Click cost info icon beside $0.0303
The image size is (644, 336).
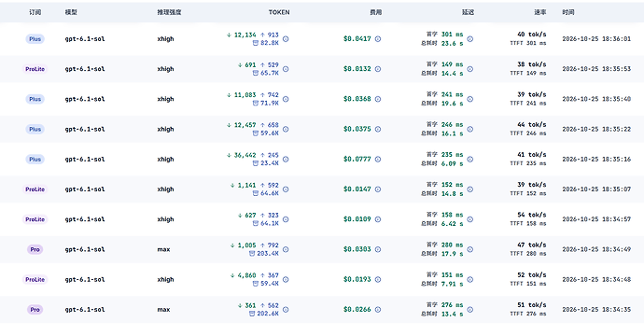[x=378, y=249]
